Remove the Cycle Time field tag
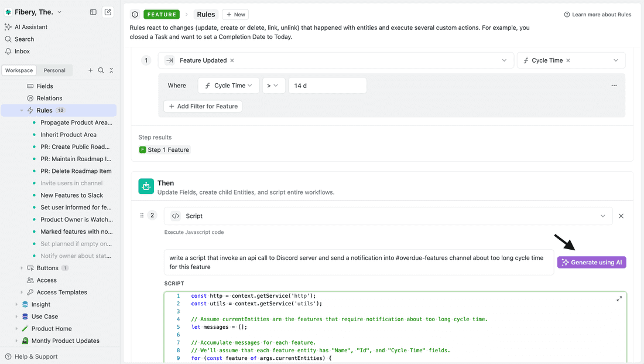This screenshot has height=364, width=644. [568, 60]
